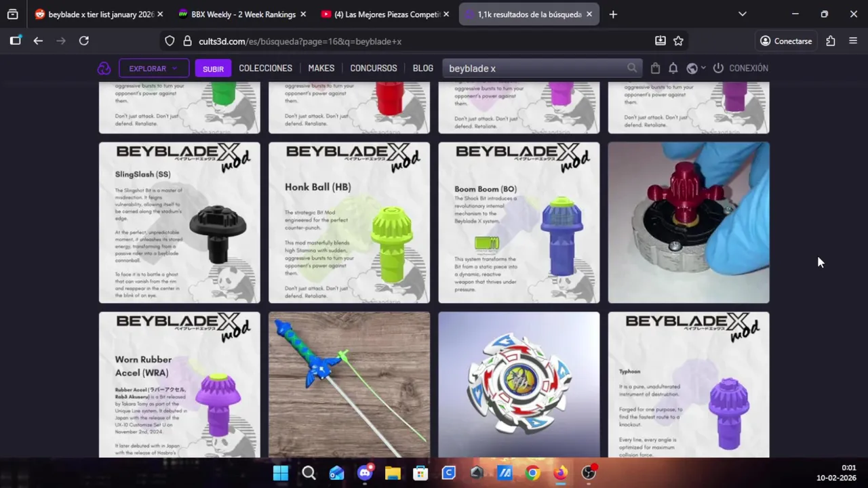Open the white beyblade render thumbnail
868x488 pixels.
pyautogui.click(x=519, y=384)
